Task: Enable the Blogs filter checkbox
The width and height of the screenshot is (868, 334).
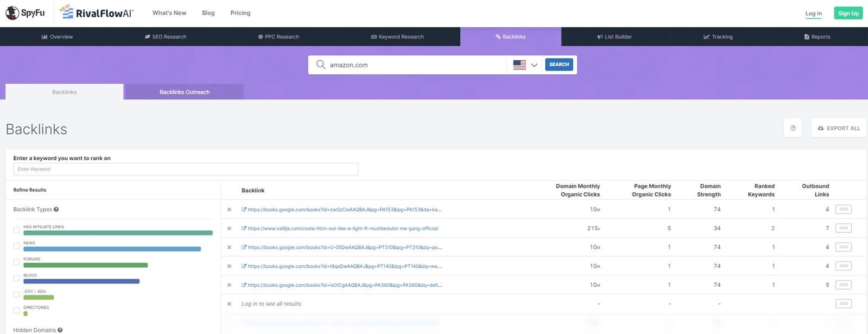Action: pos(16,279)
